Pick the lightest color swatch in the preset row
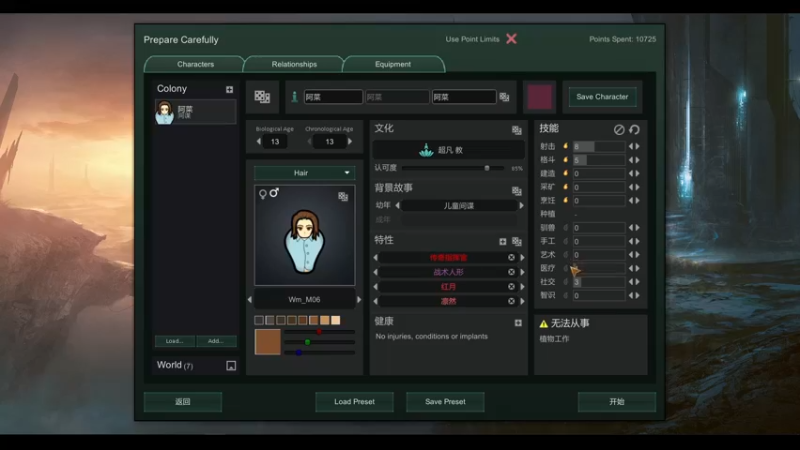The image size is (800, 450). pos(336,320)
